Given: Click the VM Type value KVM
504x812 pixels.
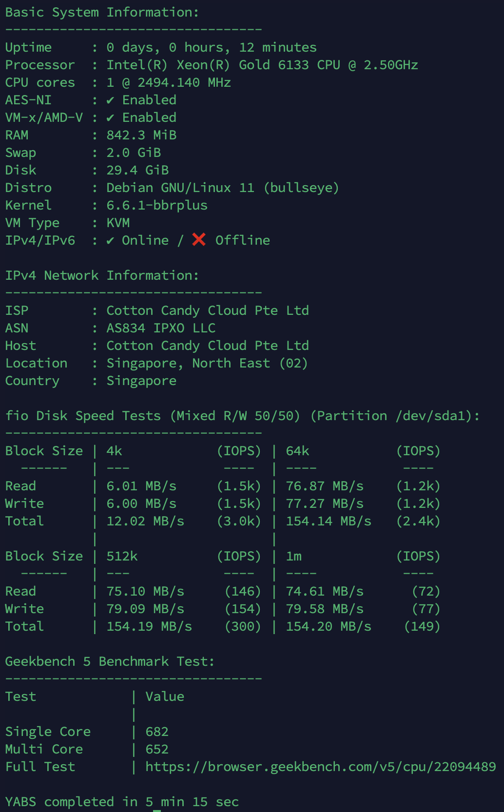Looking at the screenshot, I should [x=118, y=223].
